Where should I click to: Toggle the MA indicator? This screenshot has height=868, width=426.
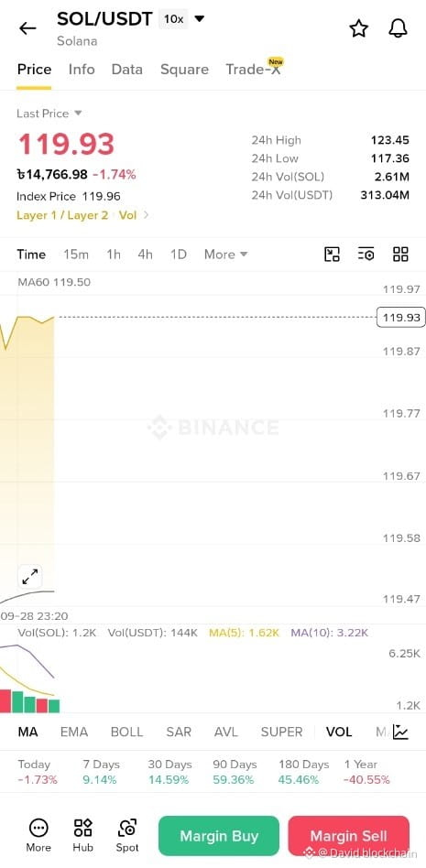point(27,732)
